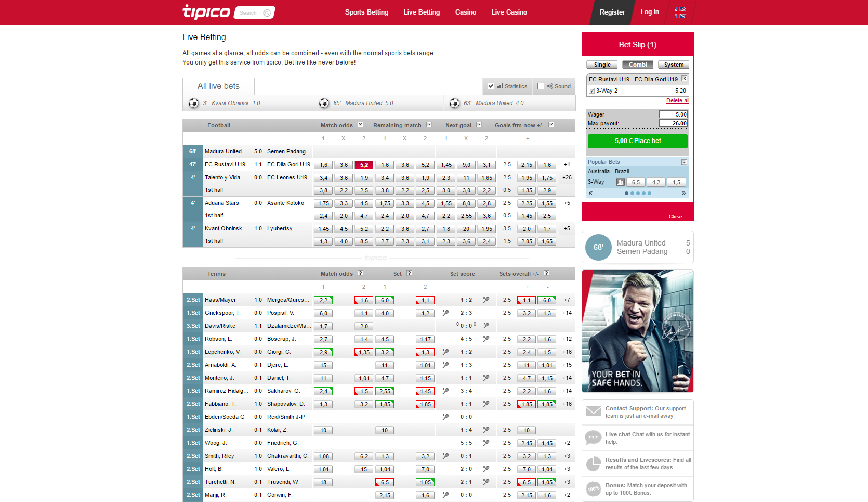Viewport: 868px width, 502px height.
Task: Open Results and Livescores pie icon
Action: (x=593, y=464)
